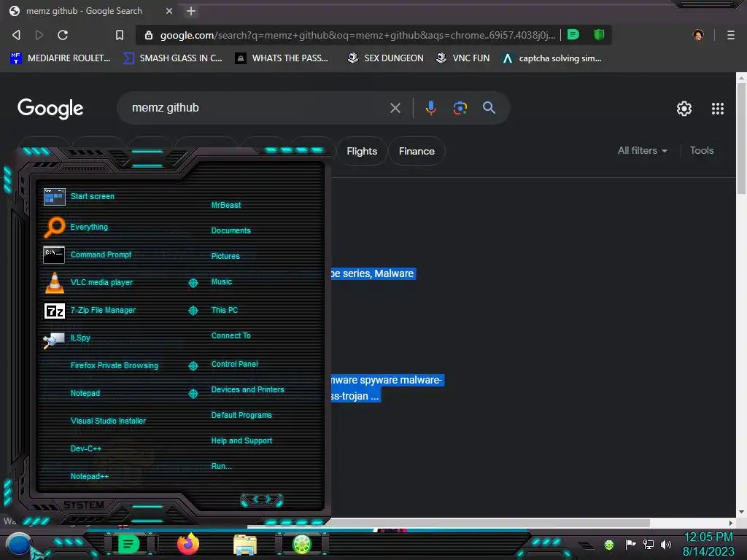Open Pictures from the start menu
This screenshot has height=560, width=747.
click(x=225, y=256)
